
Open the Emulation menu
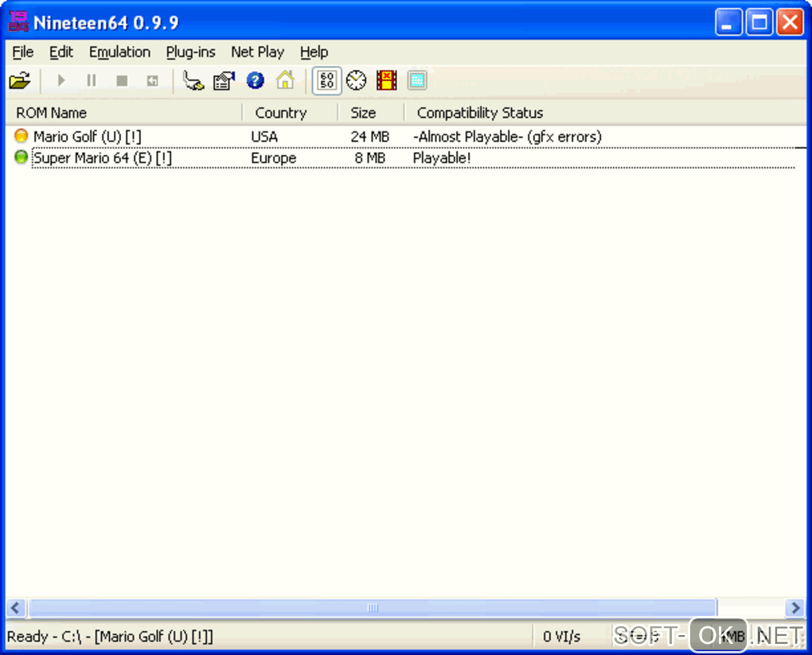click(119, 53)
